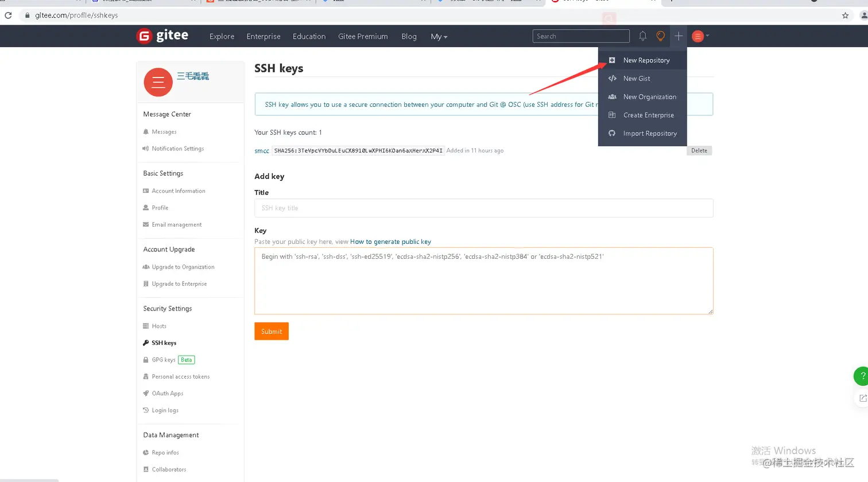Viewport: 868px width, 482px height.
Task: Click the Beta badge next to GPG keys
Action: pos(187,360)
